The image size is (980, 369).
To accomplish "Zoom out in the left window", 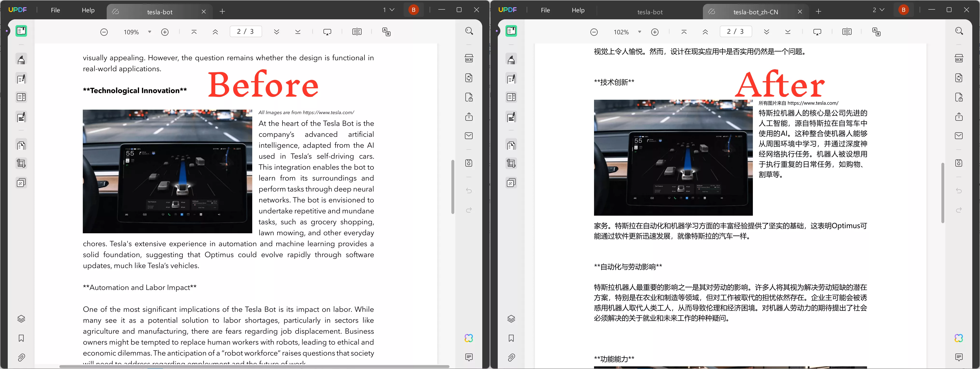I will pyautogui.click(x=104, y=32).
